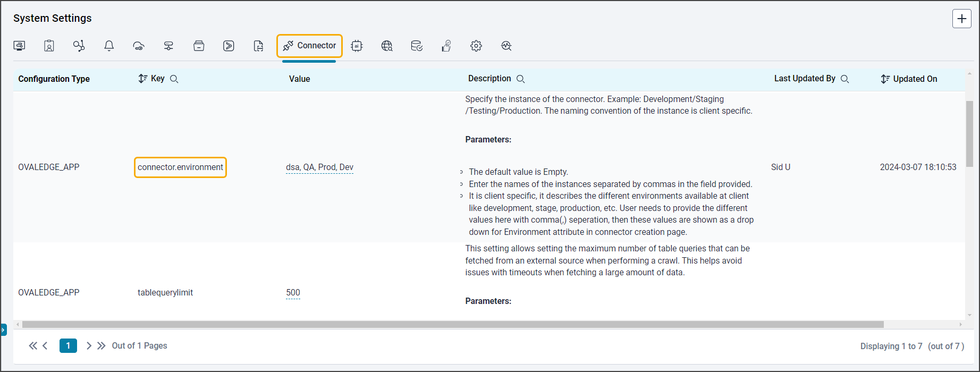Search the Description column
This screenshot has width=980, height=372.
pyautogui.click(x=521, y=79)
